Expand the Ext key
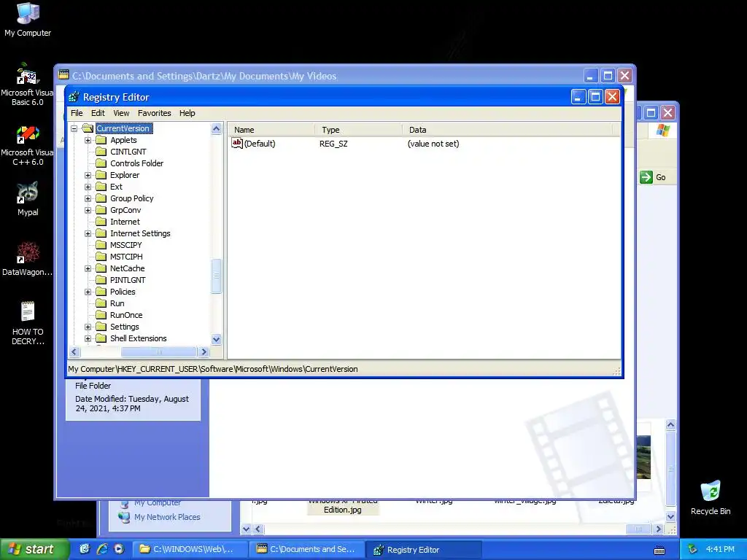The image size is (747, 560). point(88,187)
